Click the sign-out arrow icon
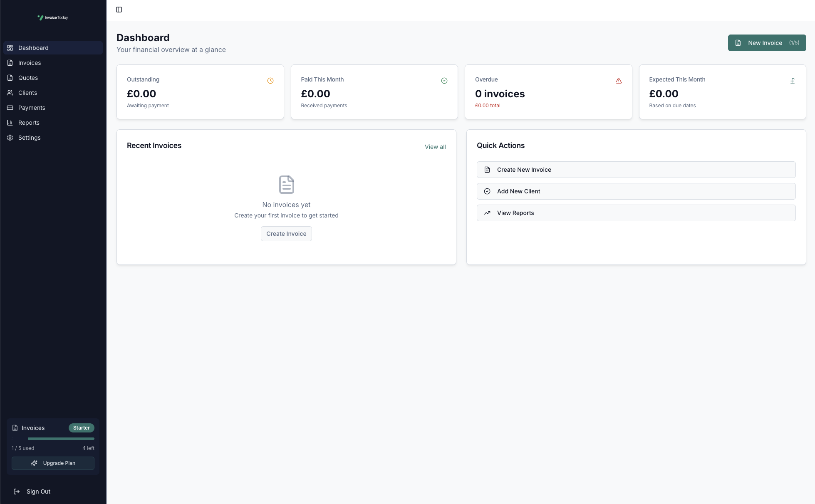 pyautogui.click(x=17, y=491)
